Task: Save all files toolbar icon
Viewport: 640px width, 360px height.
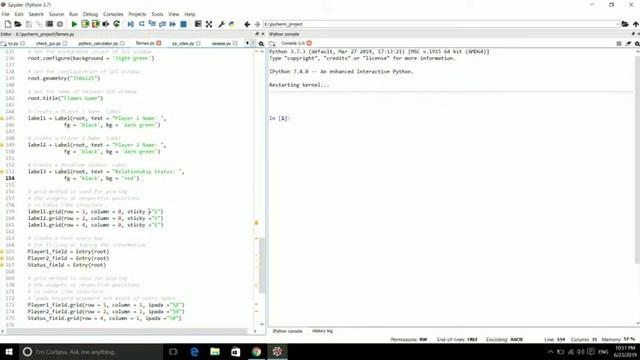Action: [x=39, y=24]
